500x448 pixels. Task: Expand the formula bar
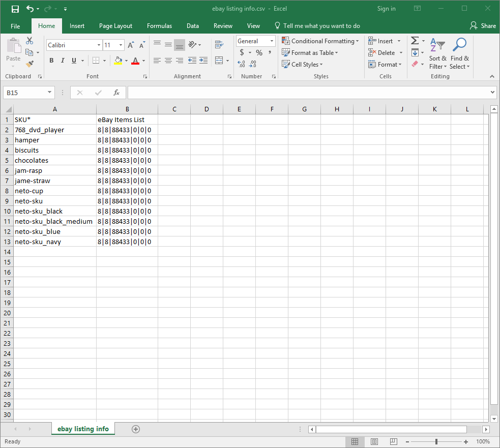tap(493, 93)
